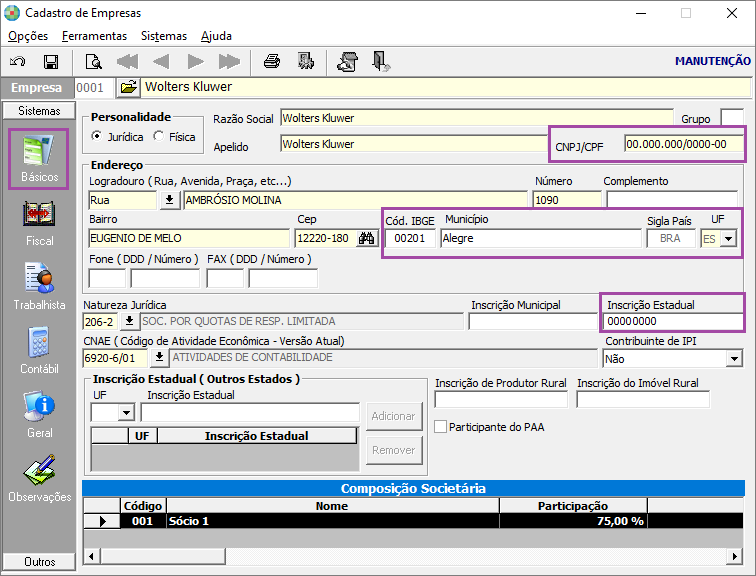Click the CNPJ/CPF field

pos(684,144)
